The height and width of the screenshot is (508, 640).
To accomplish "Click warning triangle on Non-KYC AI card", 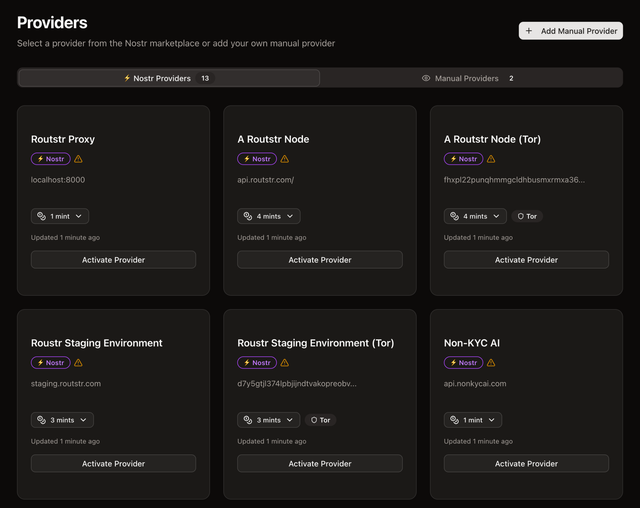I will (x=491, y=363).
